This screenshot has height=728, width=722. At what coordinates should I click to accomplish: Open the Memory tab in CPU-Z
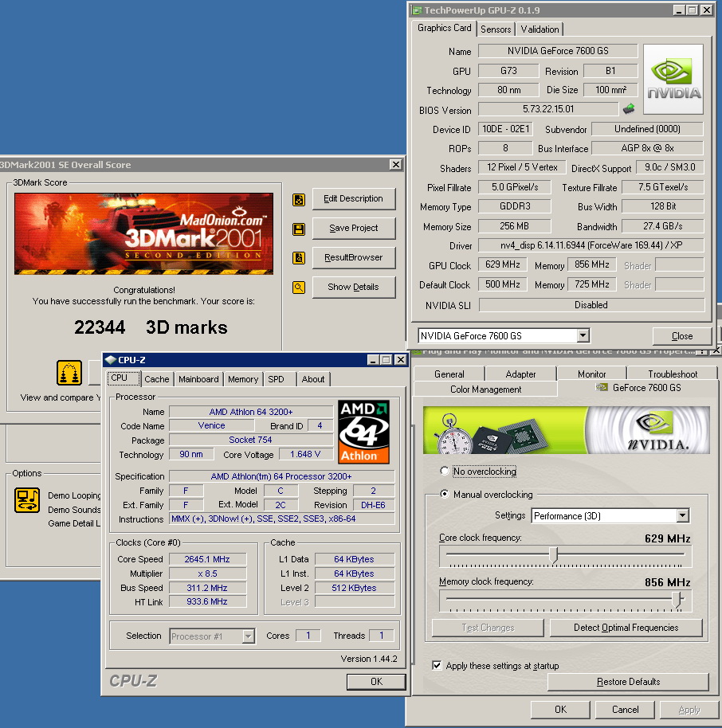point(243,379)
